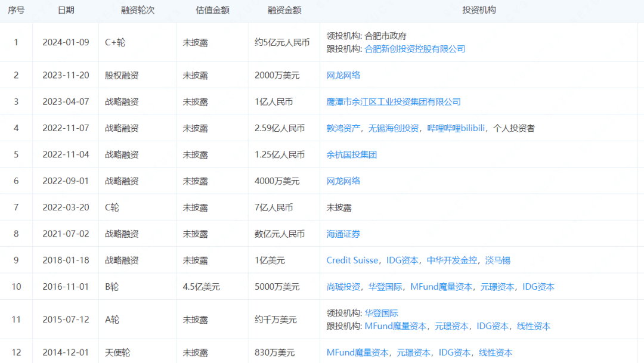Image resolution: width=644 pixels, height=363 pixels.
Task: Click the 无锡海创投资 investor link
Action: [x=394, y=128]
